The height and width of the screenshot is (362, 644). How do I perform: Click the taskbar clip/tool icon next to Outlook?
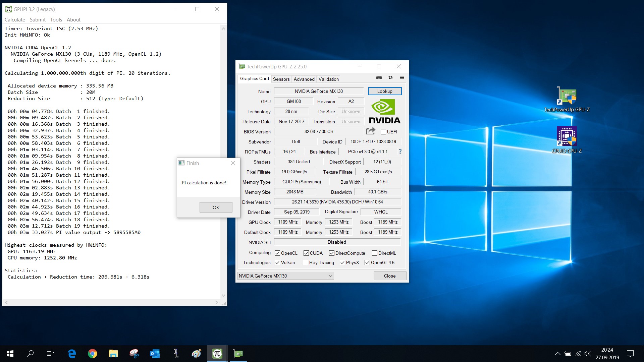[176, 353]
